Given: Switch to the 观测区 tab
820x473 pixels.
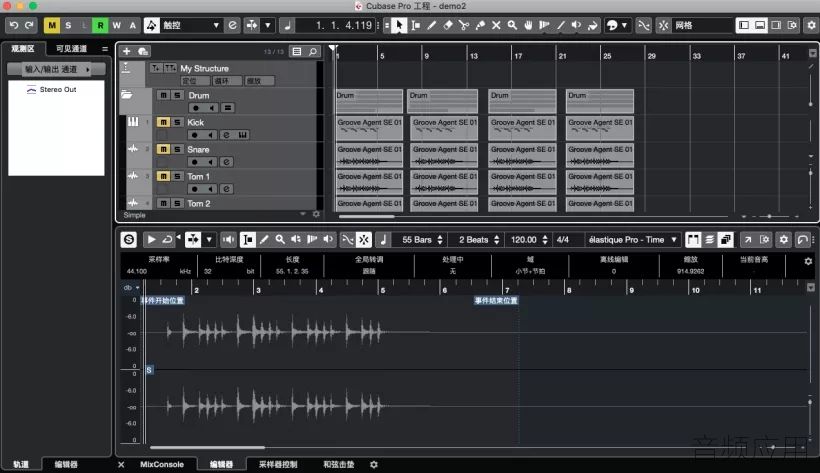Looking at the screenshot, I should pyautogui.click(x=23, y=49).
